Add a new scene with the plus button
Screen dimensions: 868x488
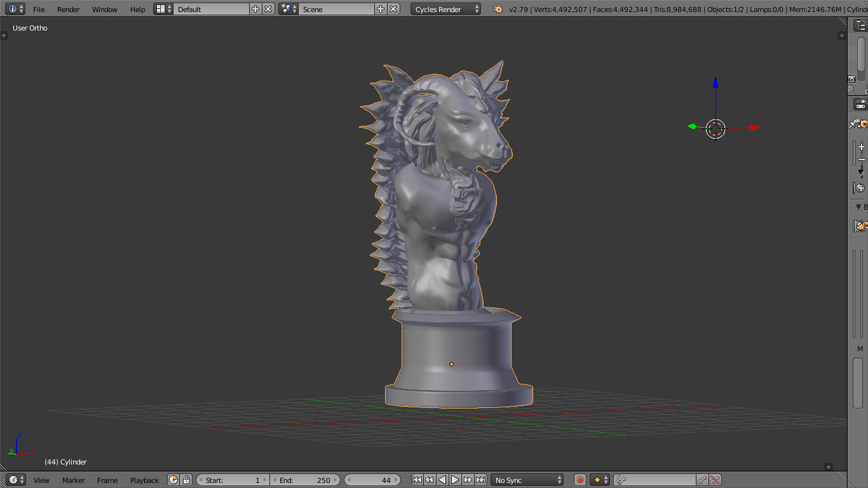[x=379, y=9]
